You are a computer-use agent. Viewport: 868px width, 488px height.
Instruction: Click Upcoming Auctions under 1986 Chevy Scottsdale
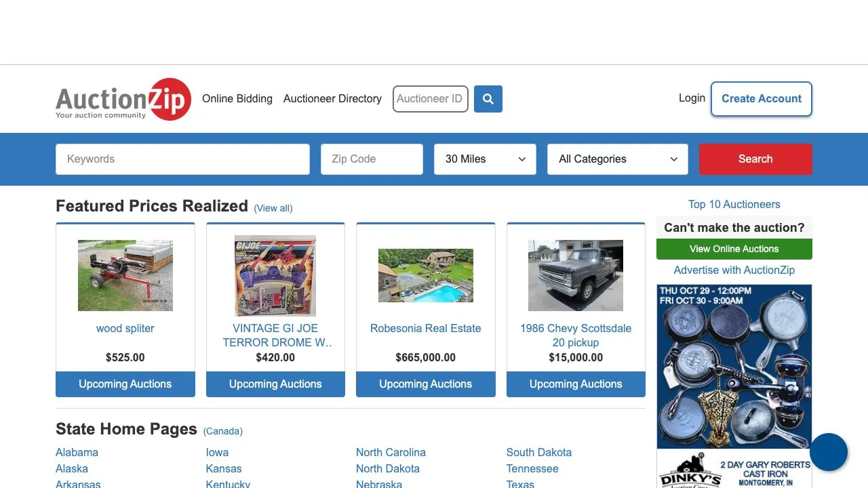coord(576,384)
